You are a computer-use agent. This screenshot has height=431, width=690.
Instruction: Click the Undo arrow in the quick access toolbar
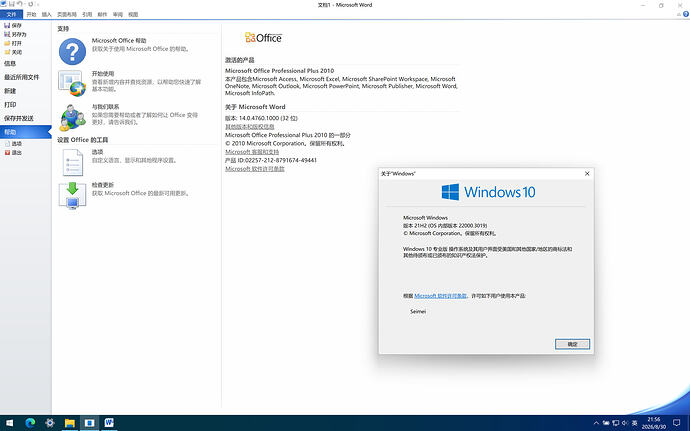coord(20,4)
